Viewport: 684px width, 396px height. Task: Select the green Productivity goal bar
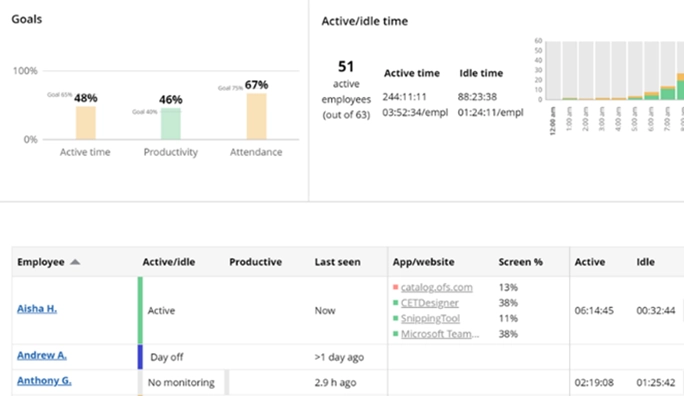pyautogui.click(x=171, y=124)
